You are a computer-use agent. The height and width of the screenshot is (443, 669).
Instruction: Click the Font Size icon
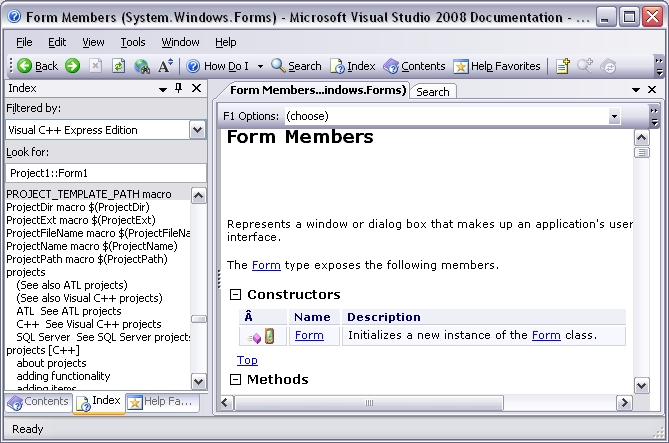pos(166,66)
